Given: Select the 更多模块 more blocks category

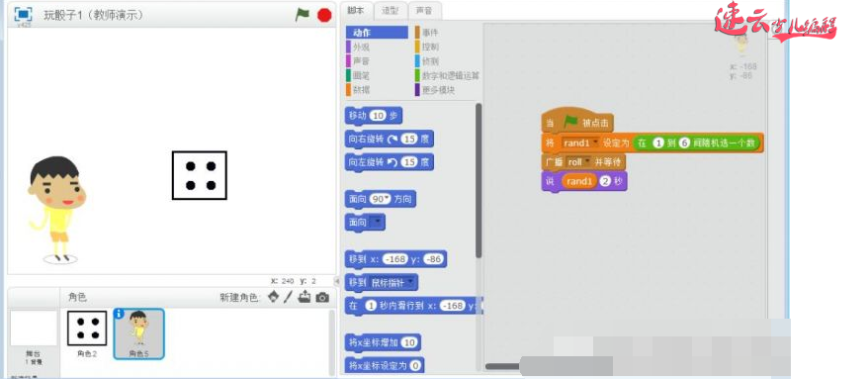Looking at the screenshot, I should 438,89.
